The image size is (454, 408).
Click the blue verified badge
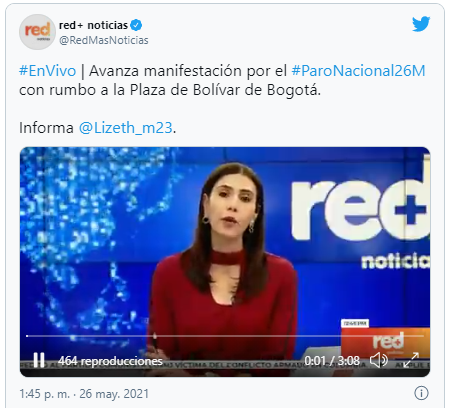(x=136, y=25)
